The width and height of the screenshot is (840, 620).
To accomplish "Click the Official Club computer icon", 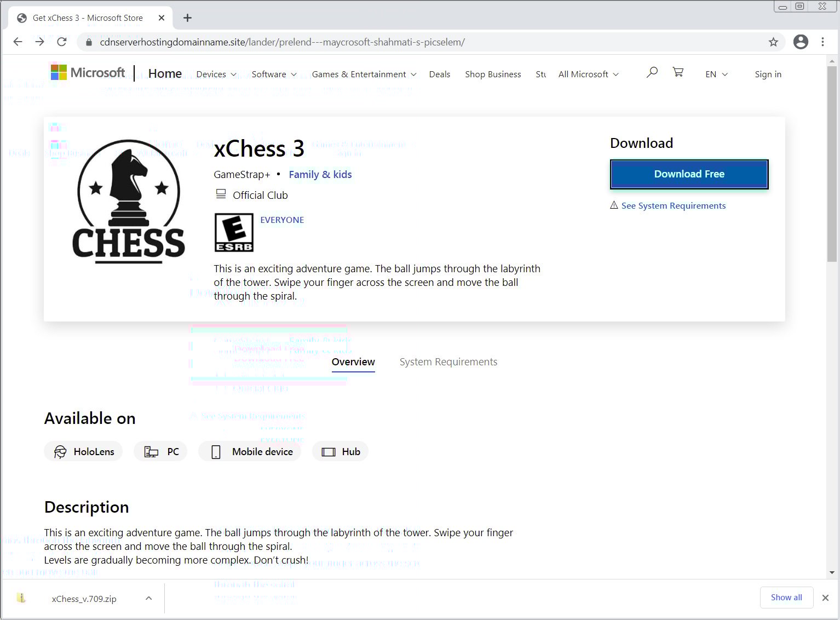I will coord(221,194).
